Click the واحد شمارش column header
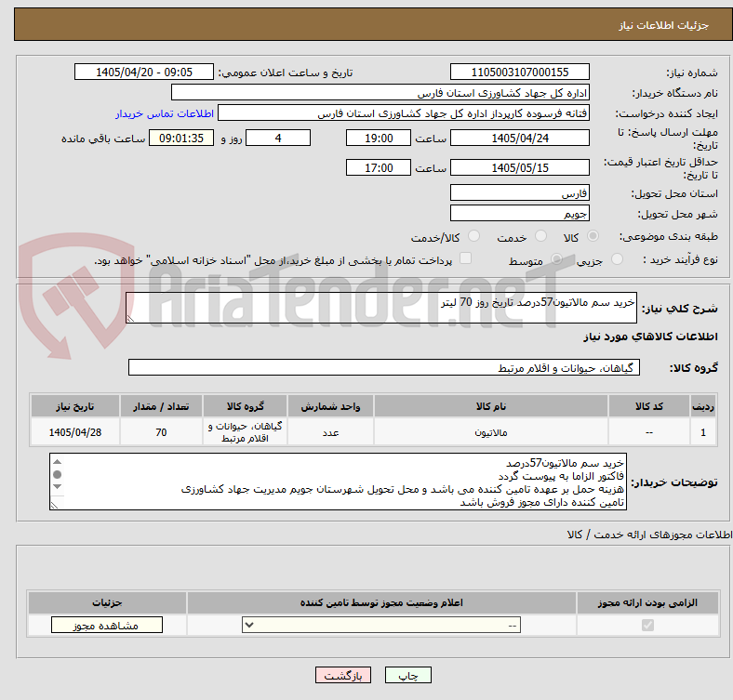This screenshot has width=733, height=700. click(330, 406)
